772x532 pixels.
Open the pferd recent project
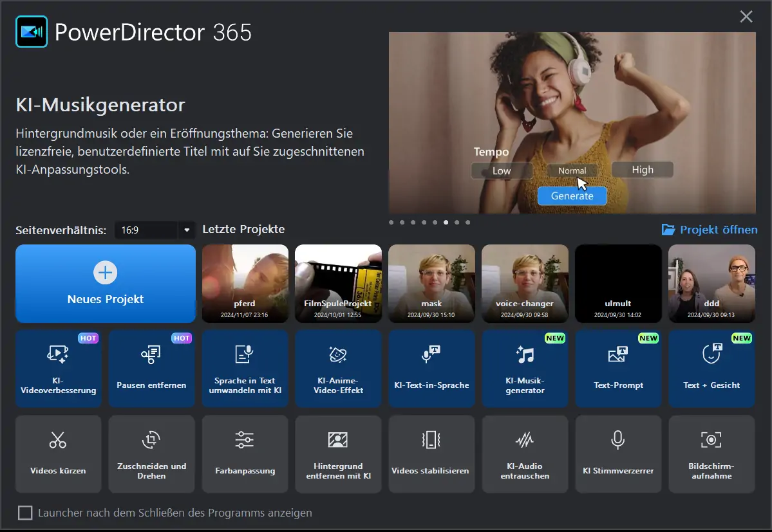[x=245, y=284]
